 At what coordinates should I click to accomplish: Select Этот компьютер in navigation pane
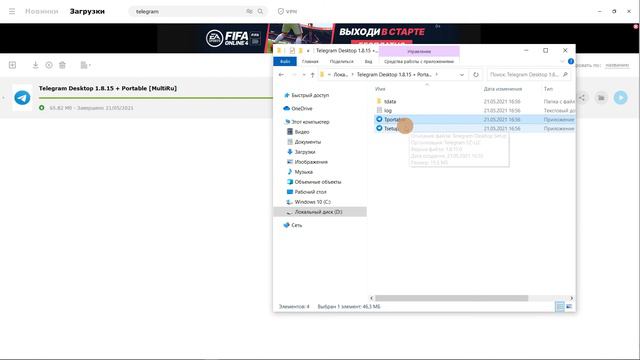[310, 122]
